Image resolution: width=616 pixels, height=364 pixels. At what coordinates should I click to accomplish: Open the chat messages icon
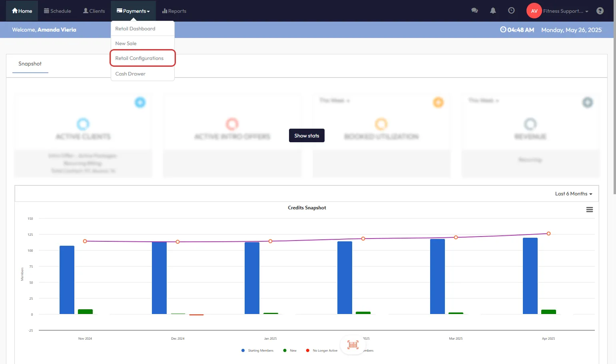(474, 11)
